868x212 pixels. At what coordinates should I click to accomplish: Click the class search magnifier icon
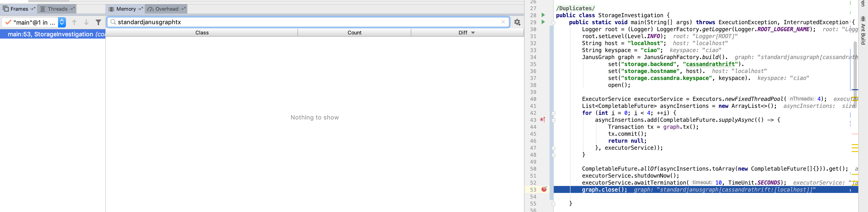[x=113, y=22]
